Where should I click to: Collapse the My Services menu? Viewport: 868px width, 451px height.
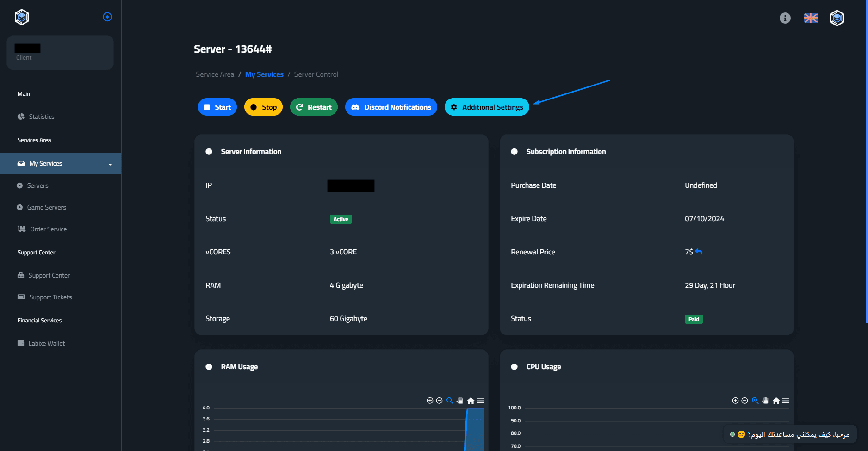click(x=61, y=163)
